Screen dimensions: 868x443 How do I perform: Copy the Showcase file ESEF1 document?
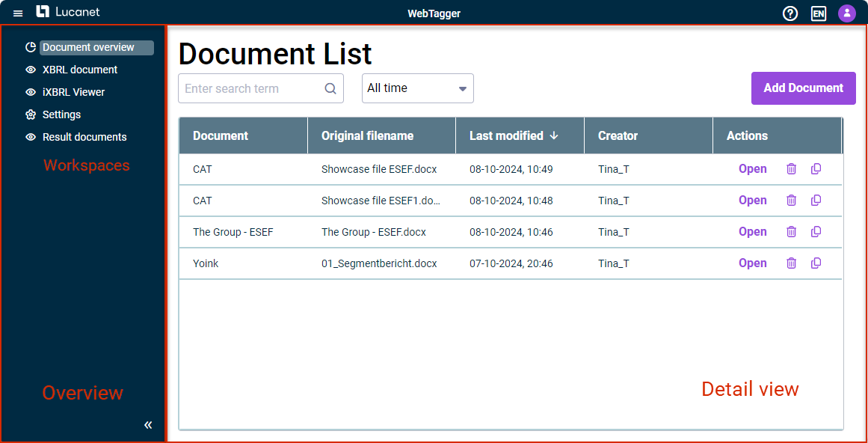[816, 201]
